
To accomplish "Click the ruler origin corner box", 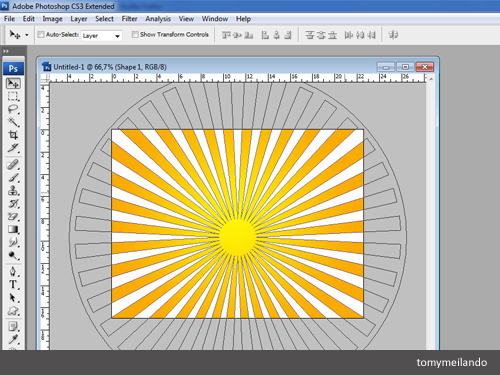I will pyautogui.click(x=45, y=78).
